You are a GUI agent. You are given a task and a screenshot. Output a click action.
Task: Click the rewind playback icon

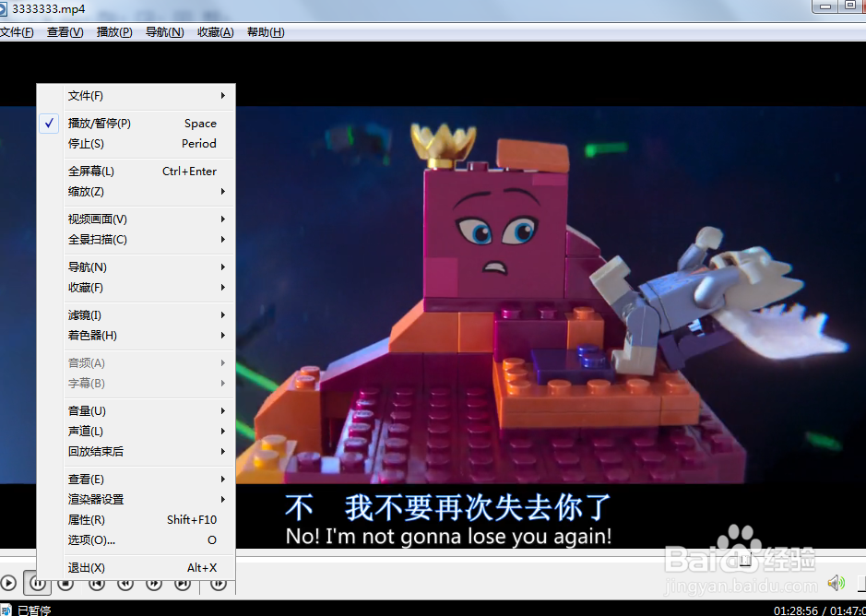(x=125, y=583)
